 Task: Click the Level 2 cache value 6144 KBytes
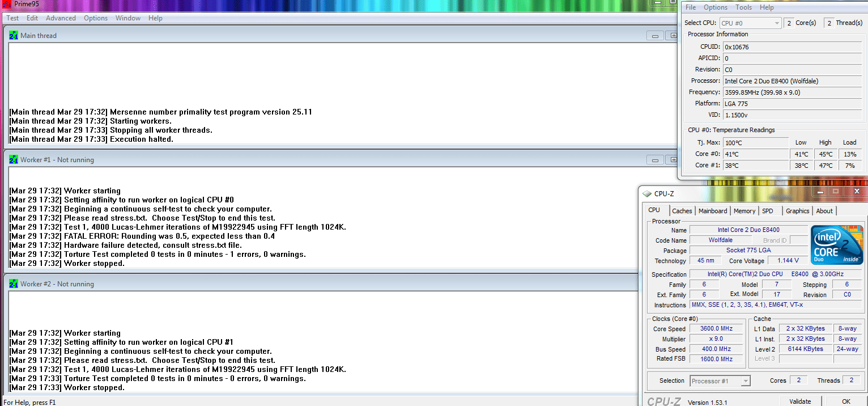click(x=805, y=349)
